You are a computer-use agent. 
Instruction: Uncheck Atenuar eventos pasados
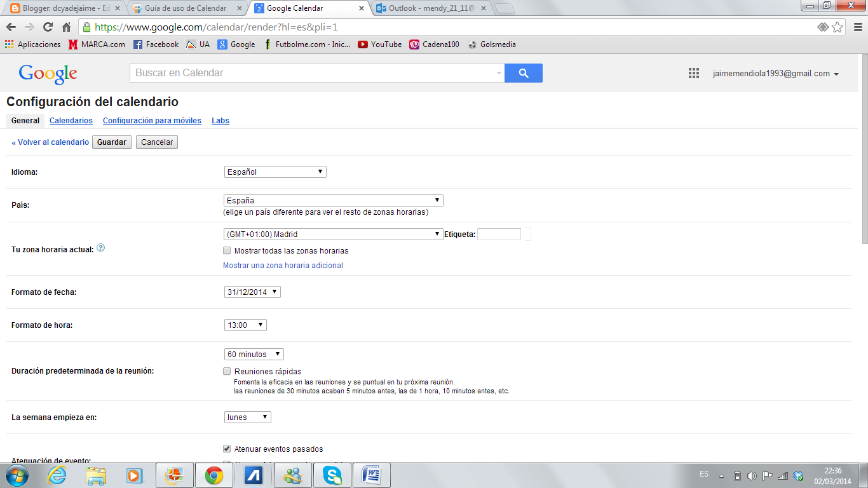[227, 449]
